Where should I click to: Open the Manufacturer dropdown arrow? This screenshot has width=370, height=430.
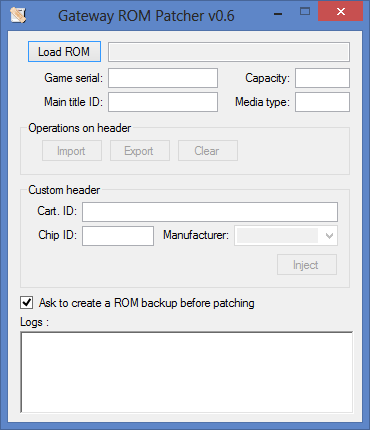(329, 236)
